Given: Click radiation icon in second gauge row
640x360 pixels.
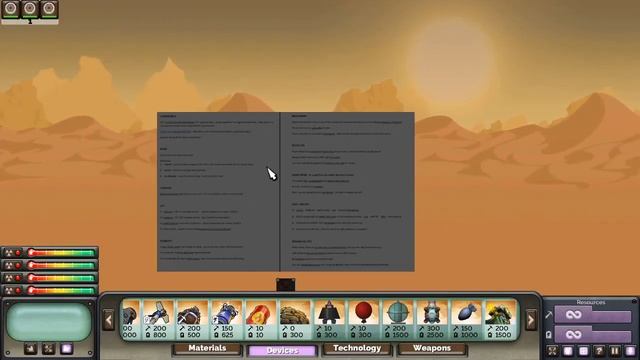Looking at the screenshot, I should 9,266.
